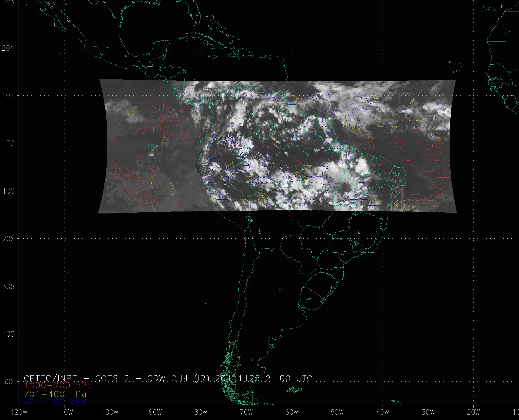Click the GOES12 satellite label
519x420 pixels.
point(112,378)
